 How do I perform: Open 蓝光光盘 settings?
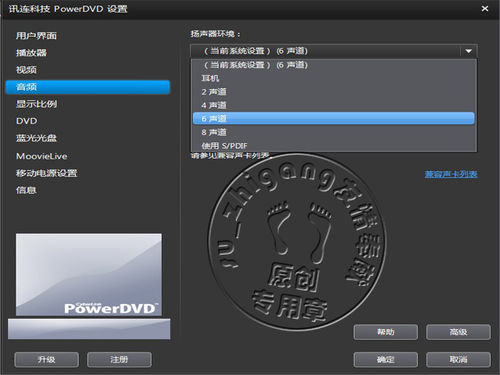36,138
